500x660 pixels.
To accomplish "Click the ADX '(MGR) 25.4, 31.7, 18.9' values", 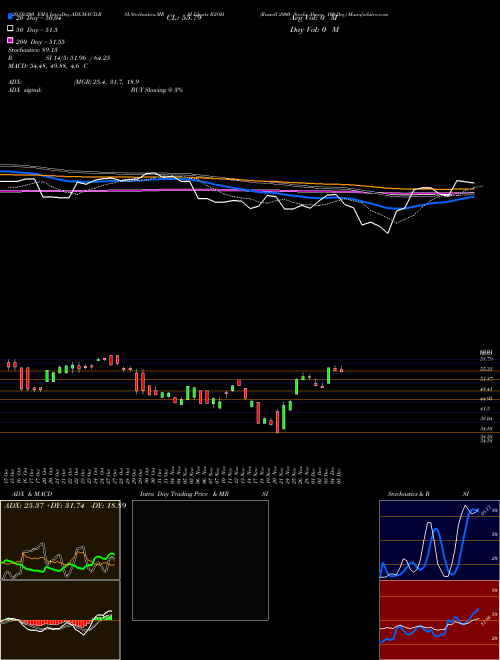I will click(x=106, y=82).
